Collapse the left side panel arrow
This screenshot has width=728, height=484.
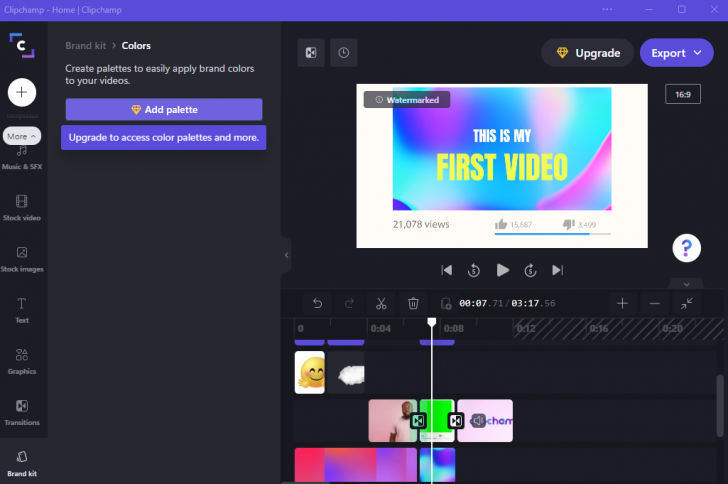286,255
